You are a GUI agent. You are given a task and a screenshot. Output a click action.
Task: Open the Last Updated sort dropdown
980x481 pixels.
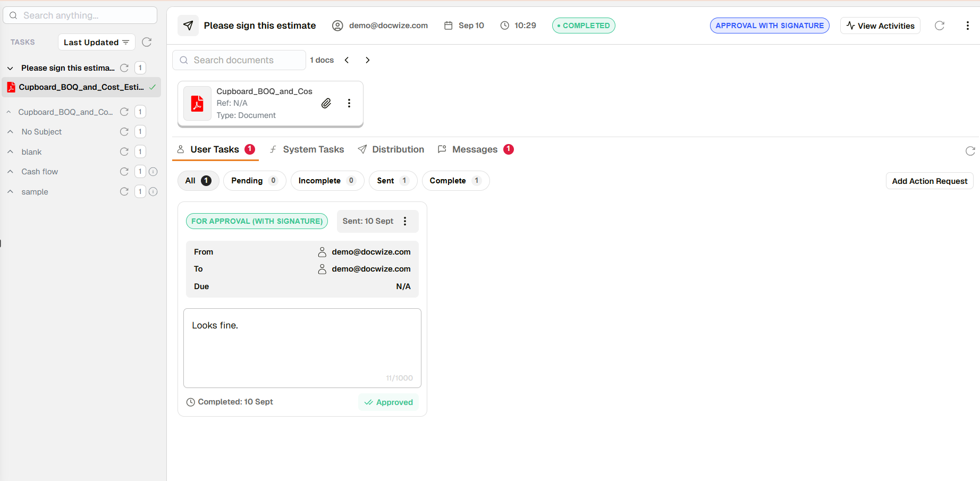click(x=96, y=42)
